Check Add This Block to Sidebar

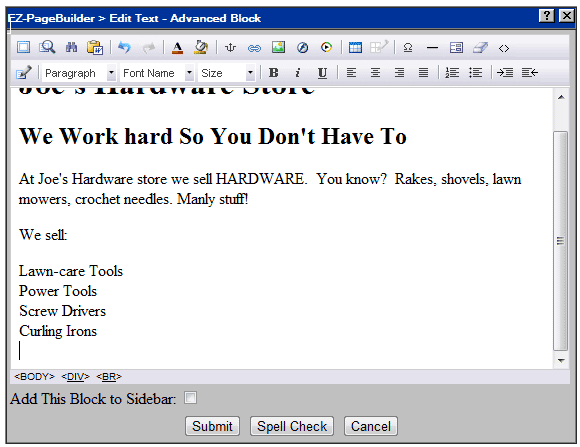coord(190,398)
